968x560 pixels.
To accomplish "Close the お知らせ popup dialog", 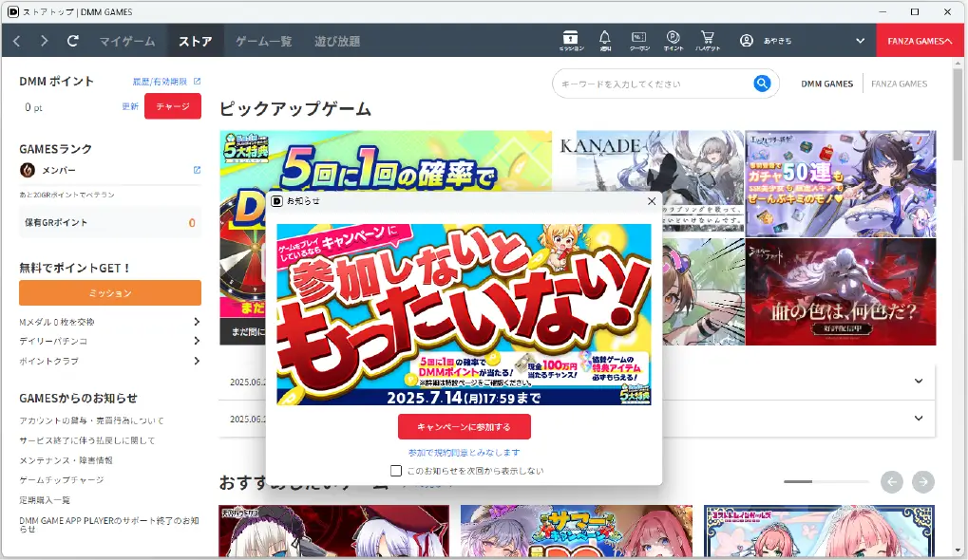I will [x=652, y=200].
